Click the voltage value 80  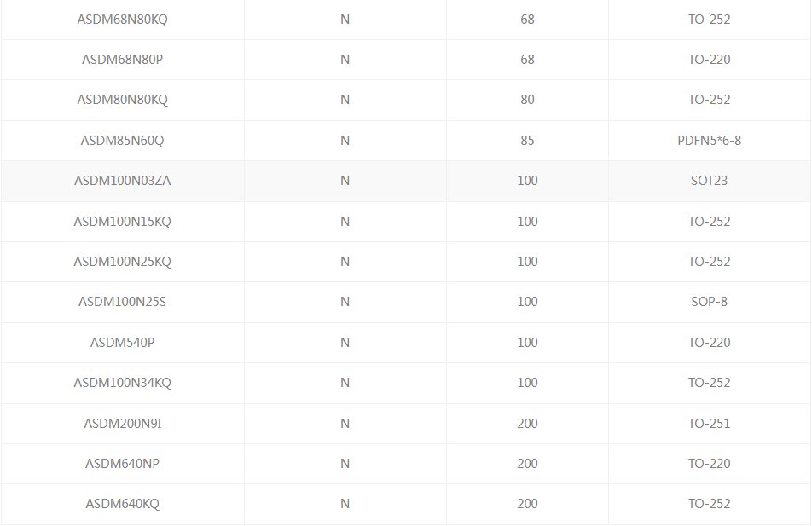[x=527, y=100]
